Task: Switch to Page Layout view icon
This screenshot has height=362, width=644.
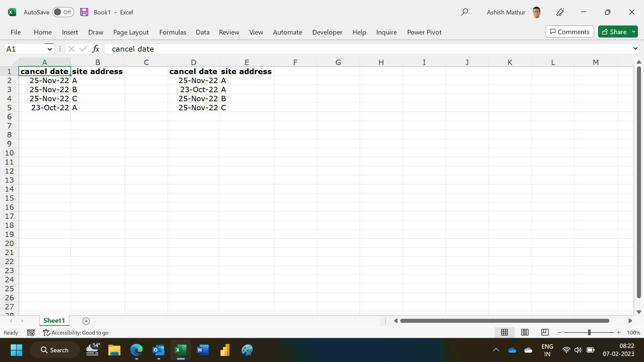Action: click(x=525, y=332)
